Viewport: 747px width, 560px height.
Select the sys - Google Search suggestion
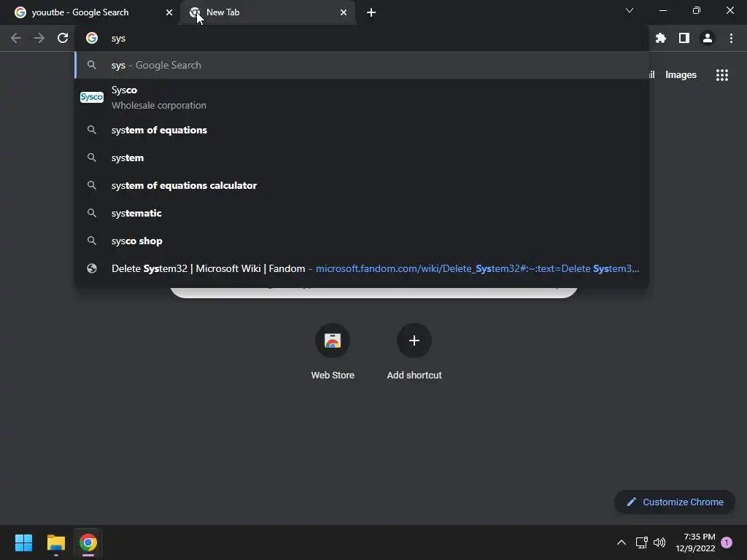[x=362, y=65]
